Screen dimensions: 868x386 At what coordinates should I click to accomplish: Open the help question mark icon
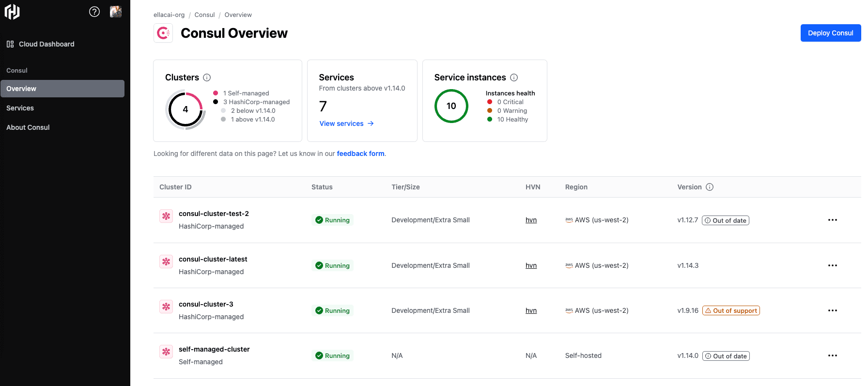click(x=94, y=12)
